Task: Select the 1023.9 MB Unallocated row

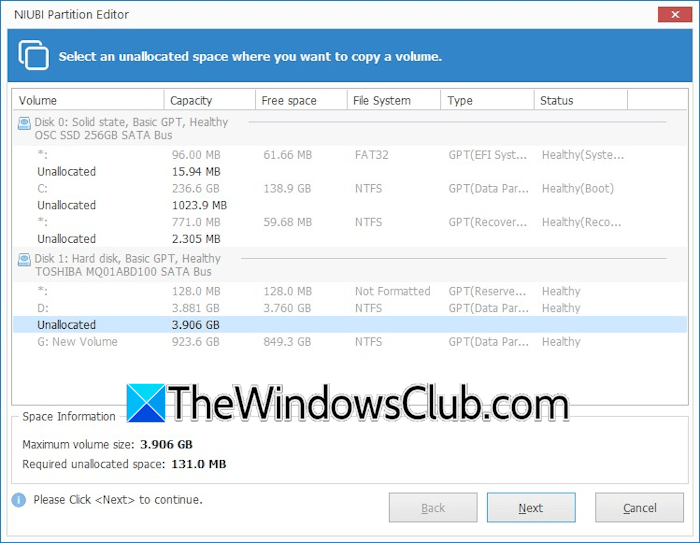Action: point(350,205)
